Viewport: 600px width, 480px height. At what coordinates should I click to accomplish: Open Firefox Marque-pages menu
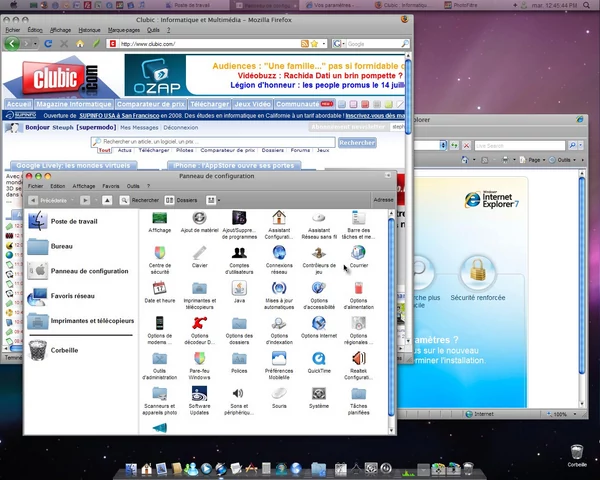pyautogui.click(x=124, y=30)
